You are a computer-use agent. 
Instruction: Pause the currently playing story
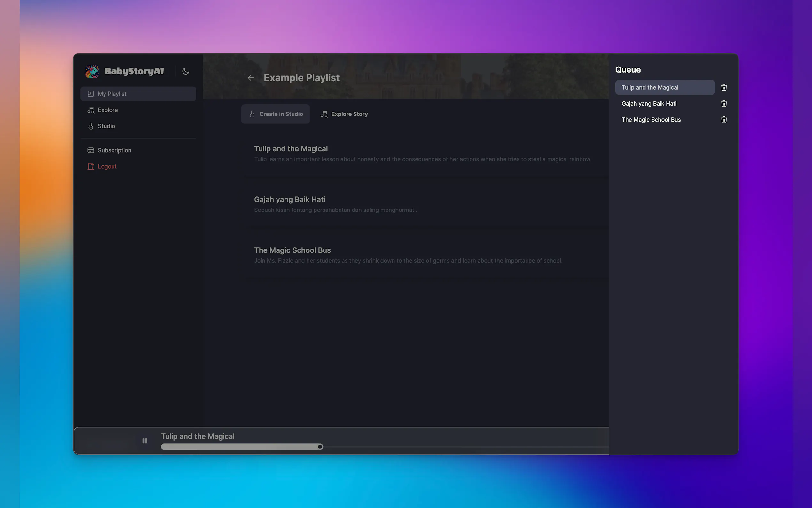point(145,441)
